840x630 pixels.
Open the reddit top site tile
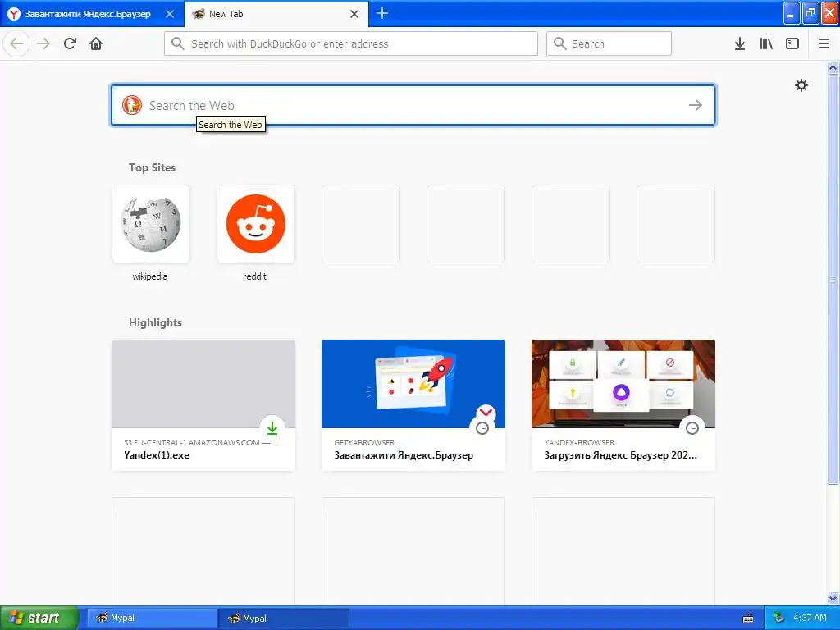[256, 224]
